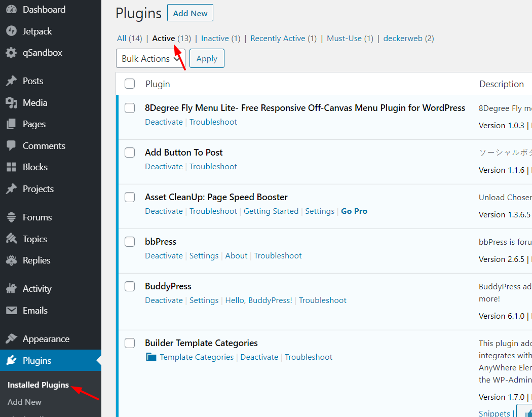Troubleshoot Add Button To Post plugin
Viewport: 532px width, 417px height.
click(x=213, y=167)
